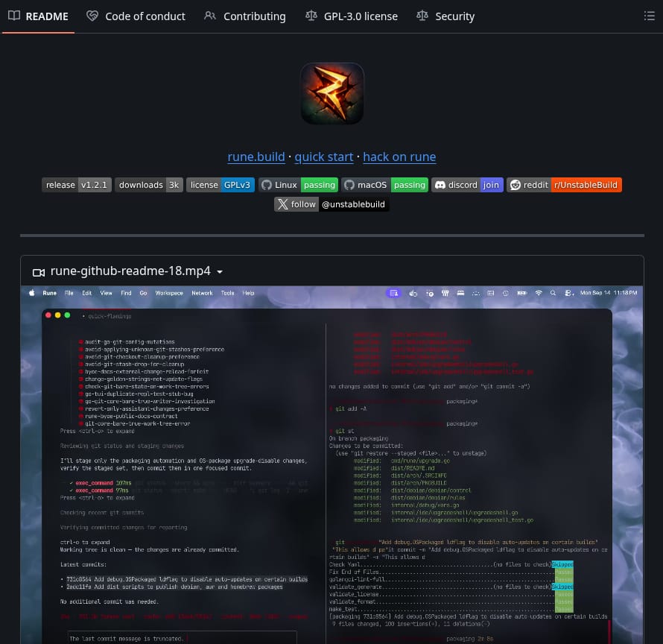663x644 pixels.
Task: Click the modified dist/README.md line
Action: click(394, 468)
